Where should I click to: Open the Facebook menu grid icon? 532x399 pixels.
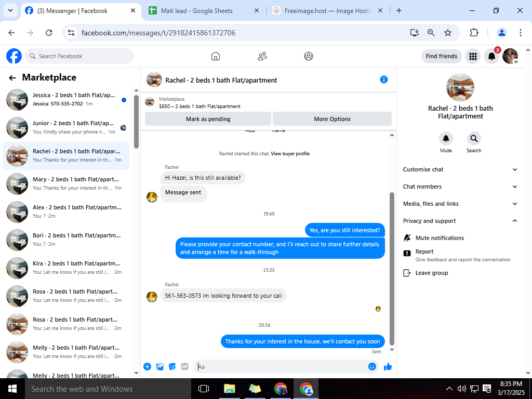473,56
